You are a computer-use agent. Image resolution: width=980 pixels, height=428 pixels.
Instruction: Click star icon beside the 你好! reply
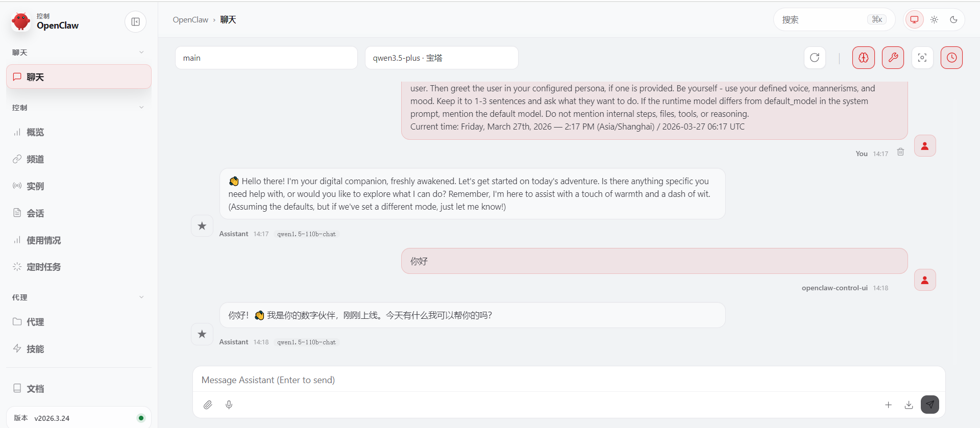click(202, 334)
